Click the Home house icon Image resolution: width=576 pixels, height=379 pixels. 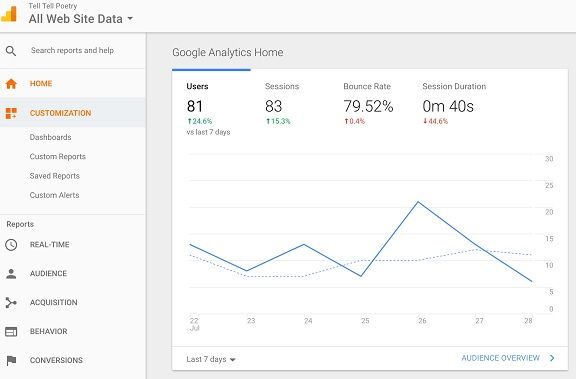[x=11, y=84]
